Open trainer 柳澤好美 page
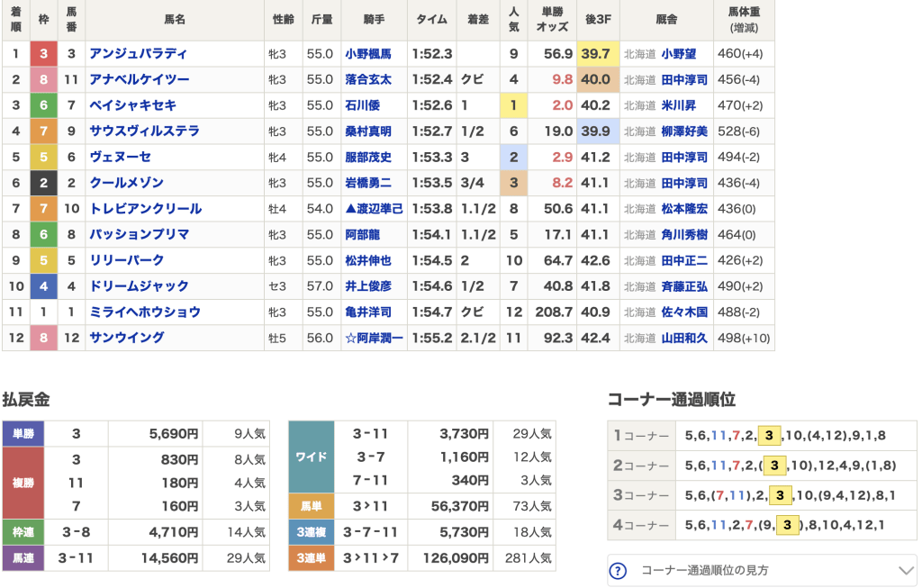922x588 pixels. (x=684, y=131)
